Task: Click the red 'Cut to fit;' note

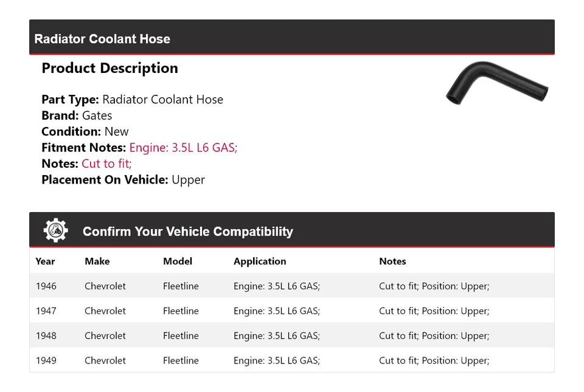Action: point(106,163)
